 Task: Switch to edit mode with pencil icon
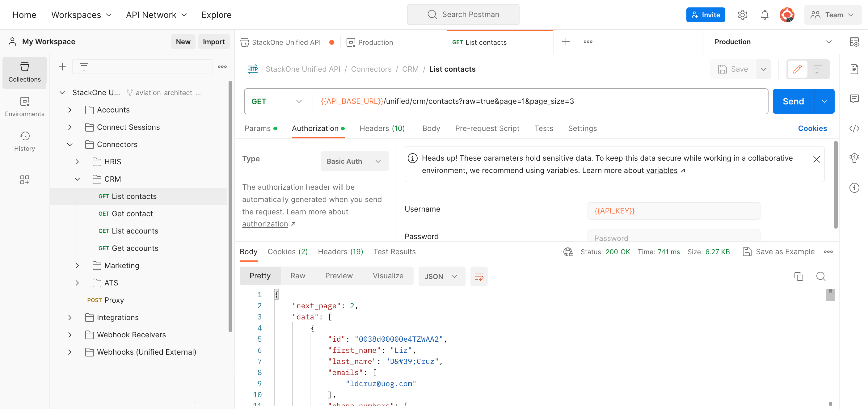[x=797, y=69]
